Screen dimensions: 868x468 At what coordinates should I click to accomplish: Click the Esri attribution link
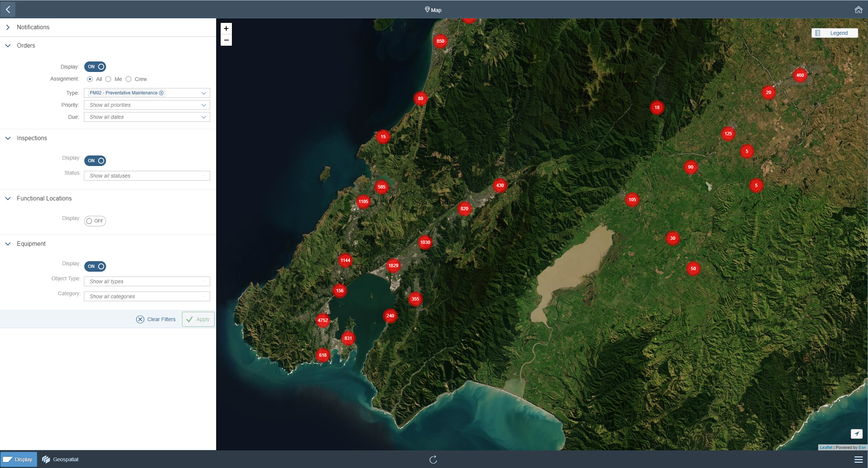pyautogui.click(x=862, y=447)
